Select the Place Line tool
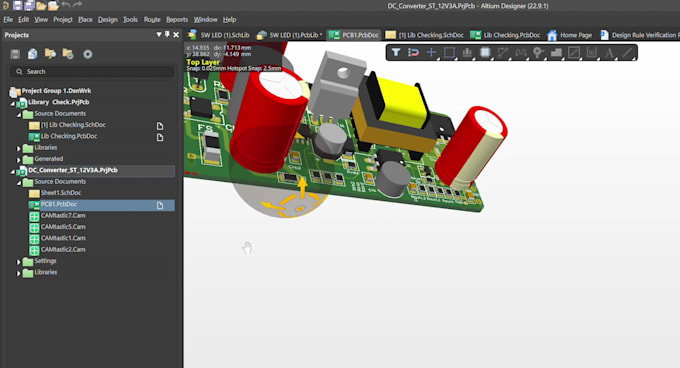 tap(627, 52)
